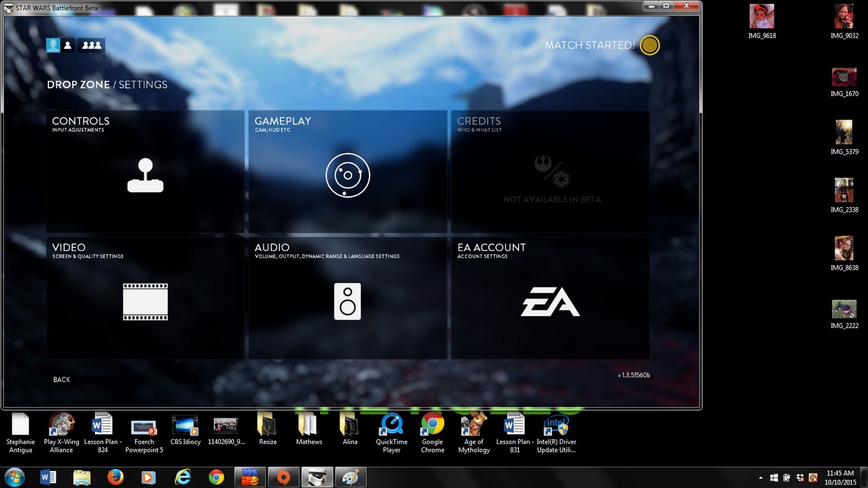Click the Drop Zone breadcrumb text

coord(78,85)
